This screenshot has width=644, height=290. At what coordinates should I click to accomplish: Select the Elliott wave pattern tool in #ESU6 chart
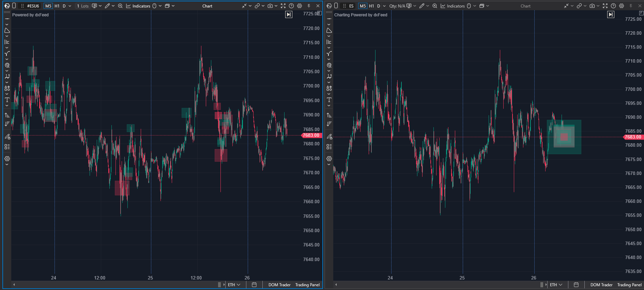click(x=7, y=77)
